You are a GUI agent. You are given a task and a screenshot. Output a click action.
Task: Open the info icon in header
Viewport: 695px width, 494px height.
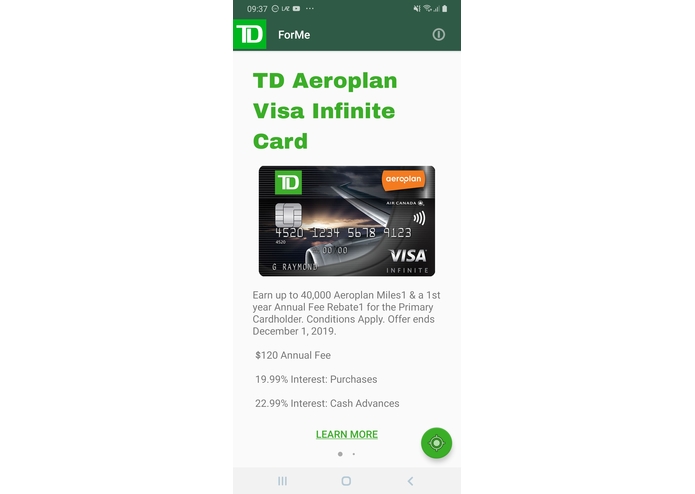[x=438, y=35]
